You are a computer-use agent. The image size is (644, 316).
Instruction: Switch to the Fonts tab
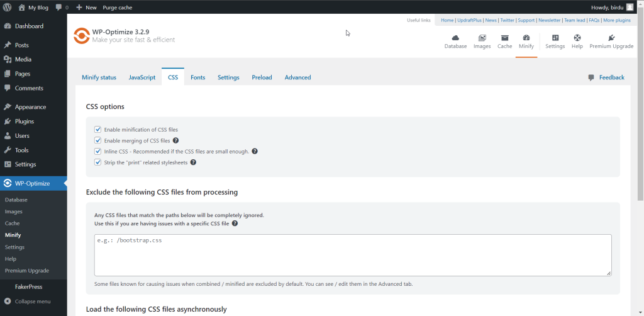click(198, 77)
